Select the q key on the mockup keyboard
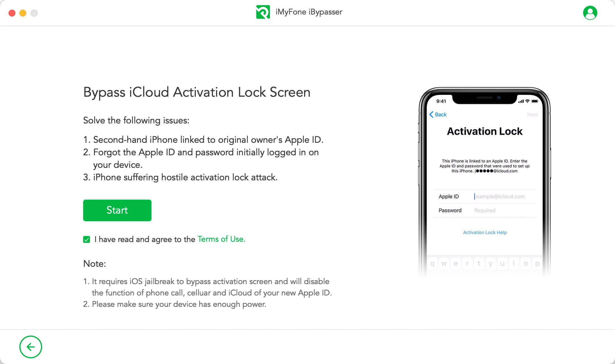Viewport: 615px width, 364px height. coord(432,263)
